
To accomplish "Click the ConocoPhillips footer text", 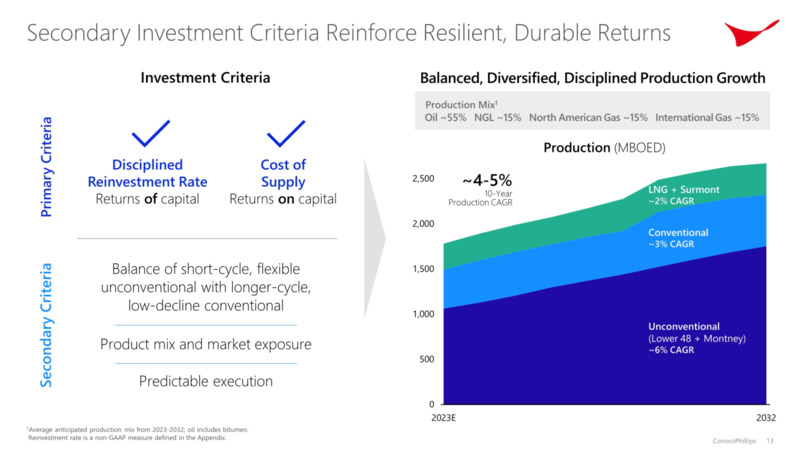I will coord(734,441).
